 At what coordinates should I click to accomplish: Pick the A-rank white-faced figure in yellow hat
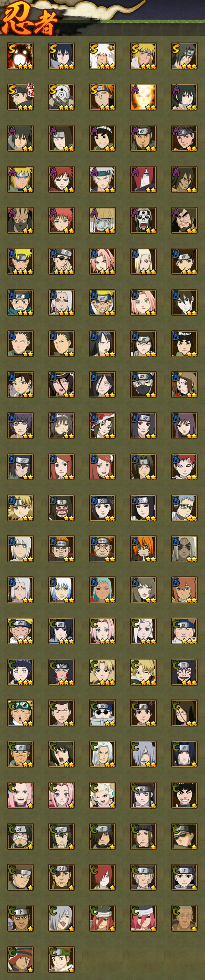point(102,220)
